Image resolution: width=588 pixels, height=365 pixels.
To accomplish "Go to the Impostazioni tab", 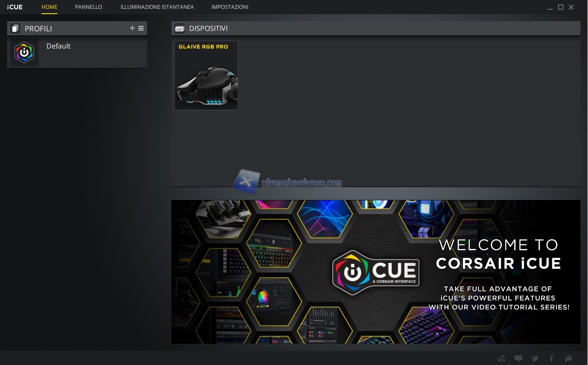I will (x=230, y=7).
